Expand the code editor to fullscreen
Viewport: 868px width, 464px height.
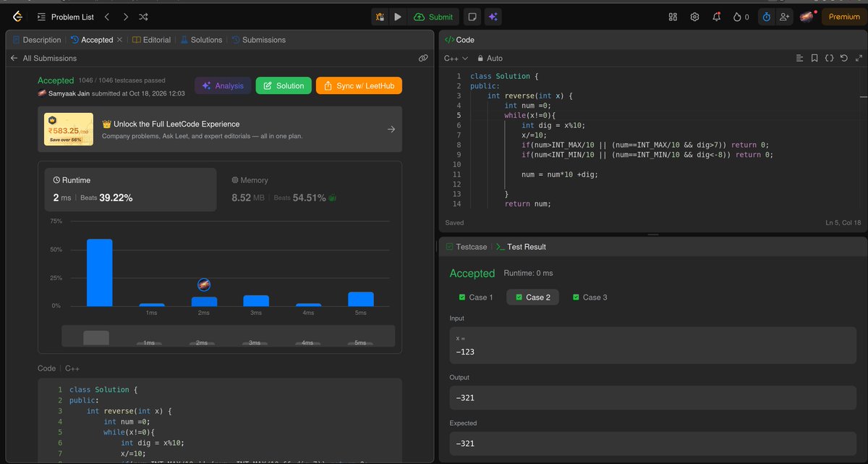pos(859,58)
